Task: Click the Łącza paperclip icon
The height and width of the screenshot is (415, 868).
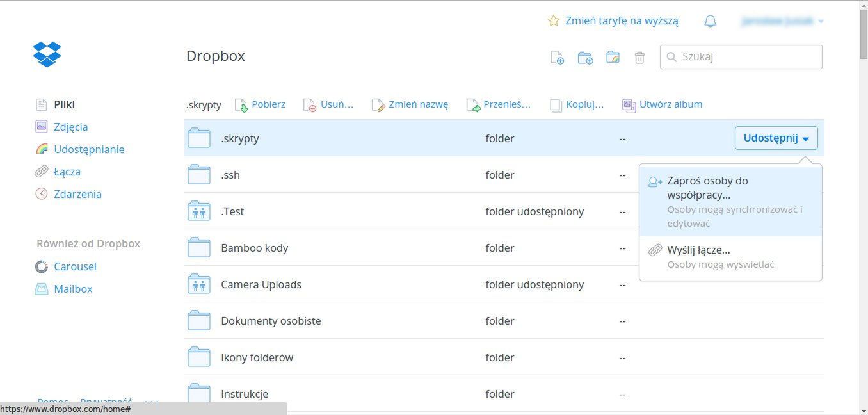Action: point(42,172)
